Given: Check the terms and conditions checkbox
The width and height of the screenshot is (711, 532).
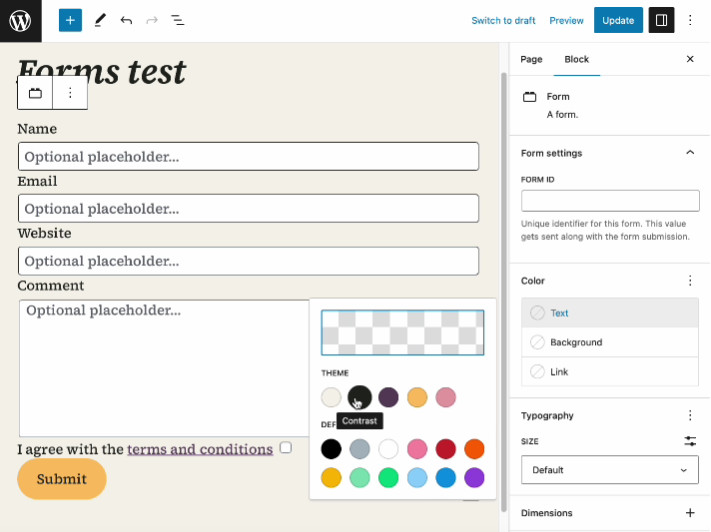Looking at the screenshot, I should [x=286, y=448].
